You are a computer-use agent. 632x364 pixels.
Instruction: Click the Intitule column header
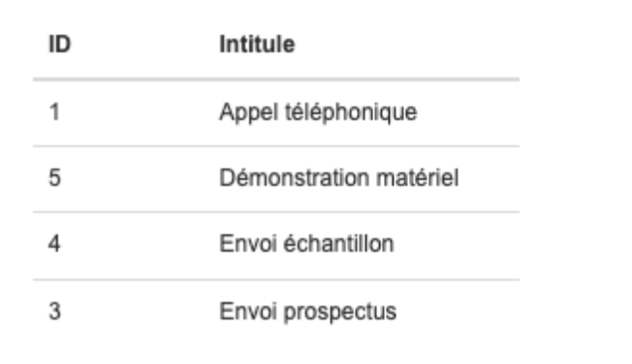click(x=257, y=44)
